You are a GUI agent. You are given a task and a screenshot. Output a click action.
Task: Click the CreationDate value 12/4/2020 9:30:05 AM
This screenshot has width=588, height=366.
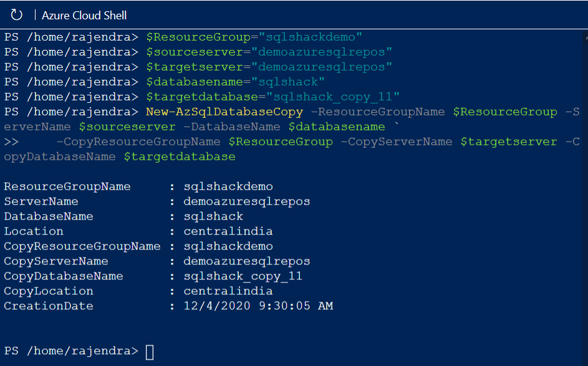pos(258,306)
